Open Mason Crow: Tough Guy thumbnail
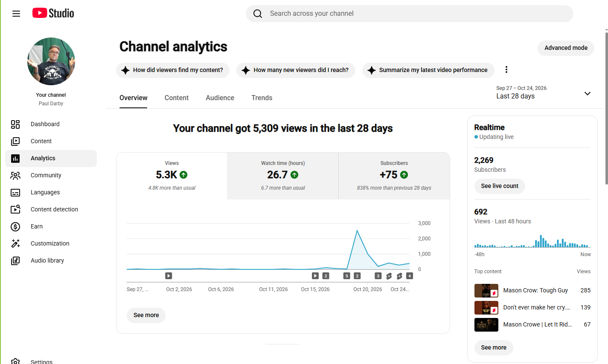 486,291
